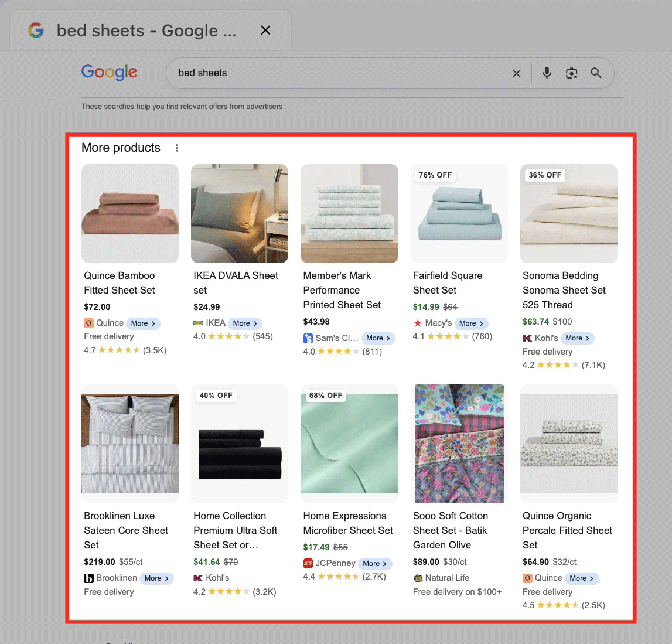Open Sonoma Bedding Sheet Set image
Viewport: 672px width, 644px height.
(569, 213)
